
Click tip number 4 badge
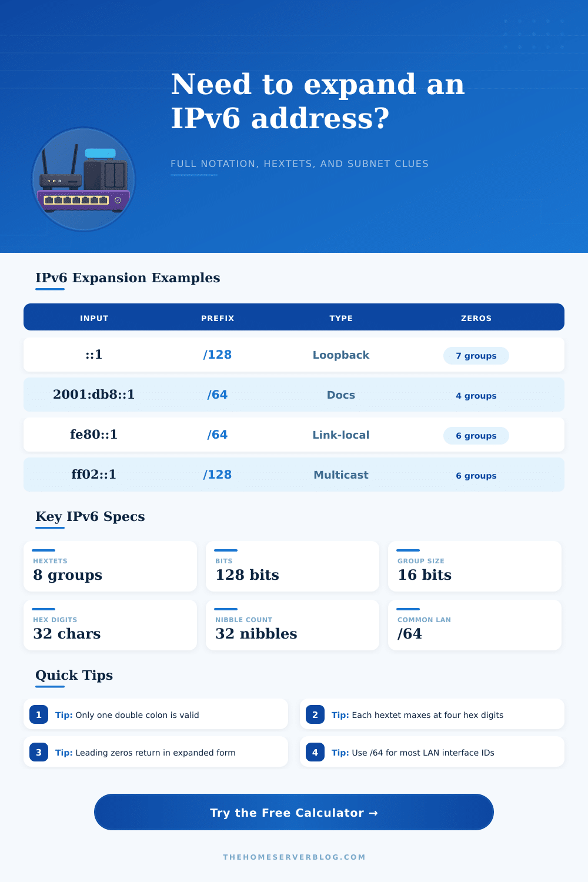point(315,752)
